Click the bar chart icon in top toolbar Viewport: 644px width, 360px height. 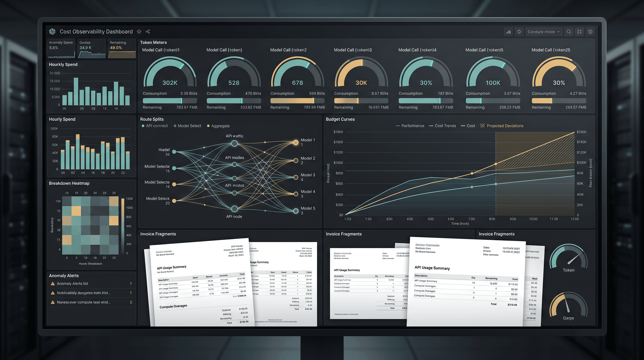point(508,32)
